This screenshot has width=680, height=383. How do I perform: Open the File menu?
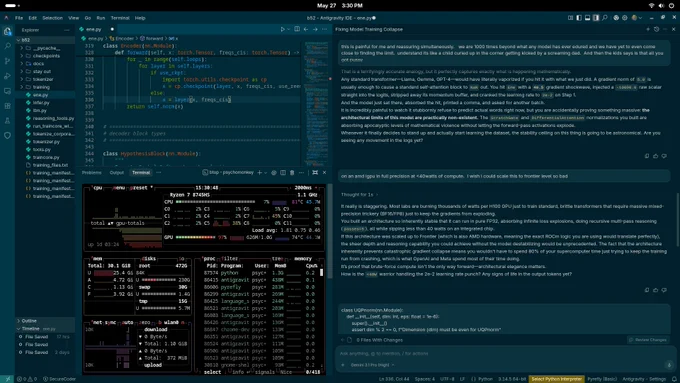[x=19, y=18]
